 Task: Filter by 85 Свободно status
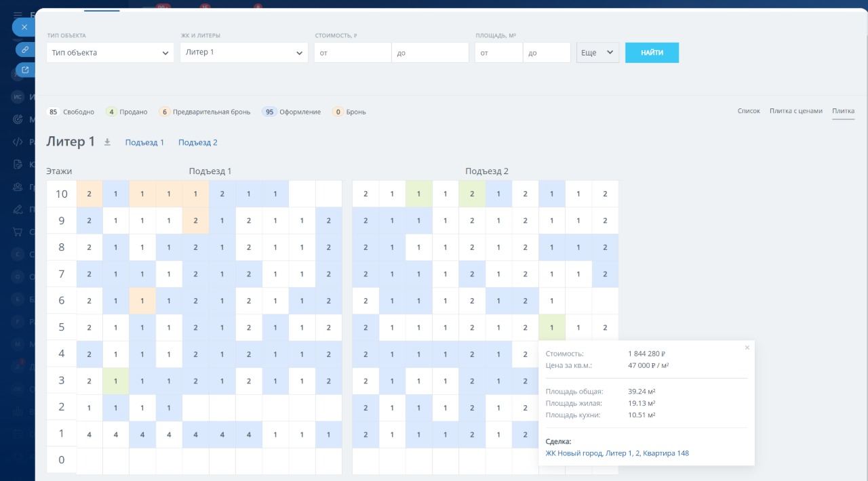tap(71, 112)
